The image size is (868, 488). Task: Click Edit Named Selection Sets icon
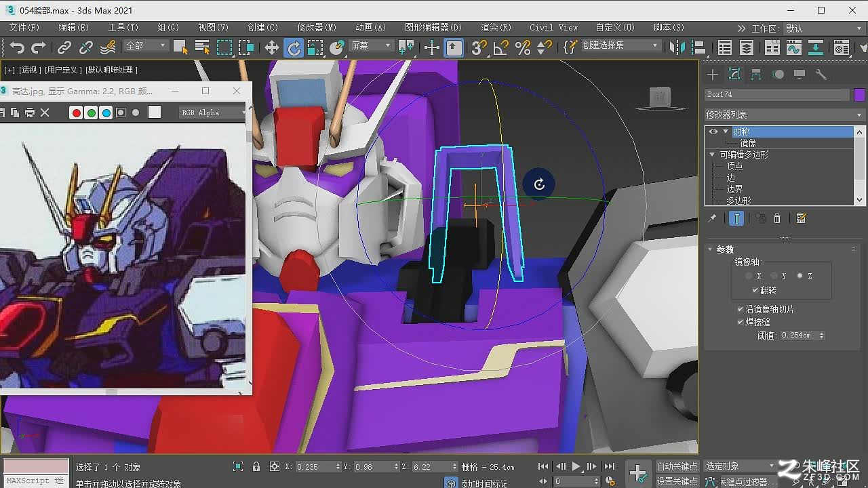click(x=570, y=47)
